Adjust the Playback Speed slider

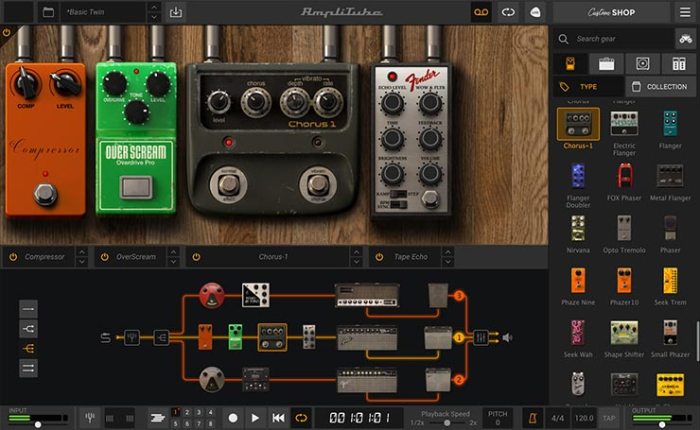click(x=445, y=422)
